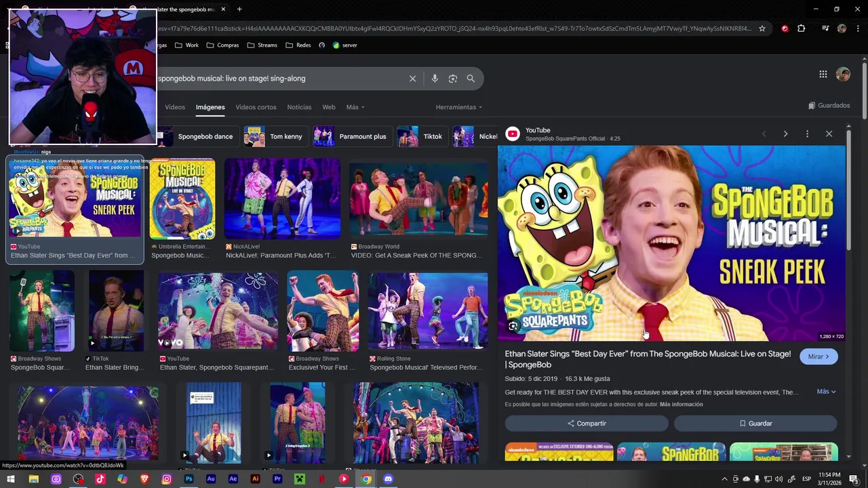Image resolution: width=868 pixels, height=488 pixels.
Task: Open the volume control in system tray
Action: click(779, 479)
